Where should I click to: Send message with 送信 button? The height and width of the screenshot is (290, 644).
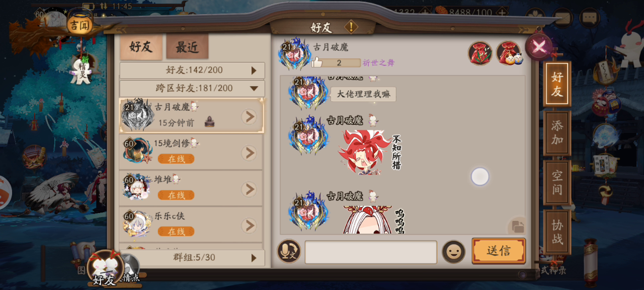click(x=499, y=251)
